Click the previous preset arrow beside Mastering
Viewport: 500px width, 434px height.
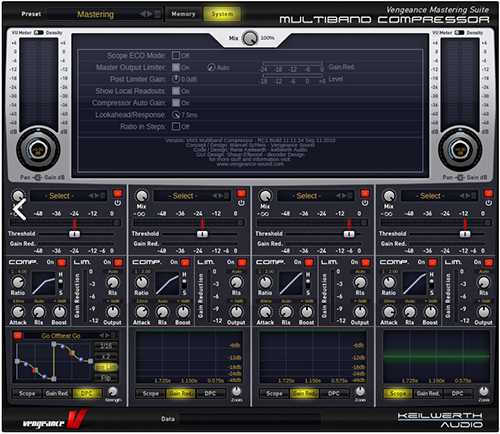[143, 14]
